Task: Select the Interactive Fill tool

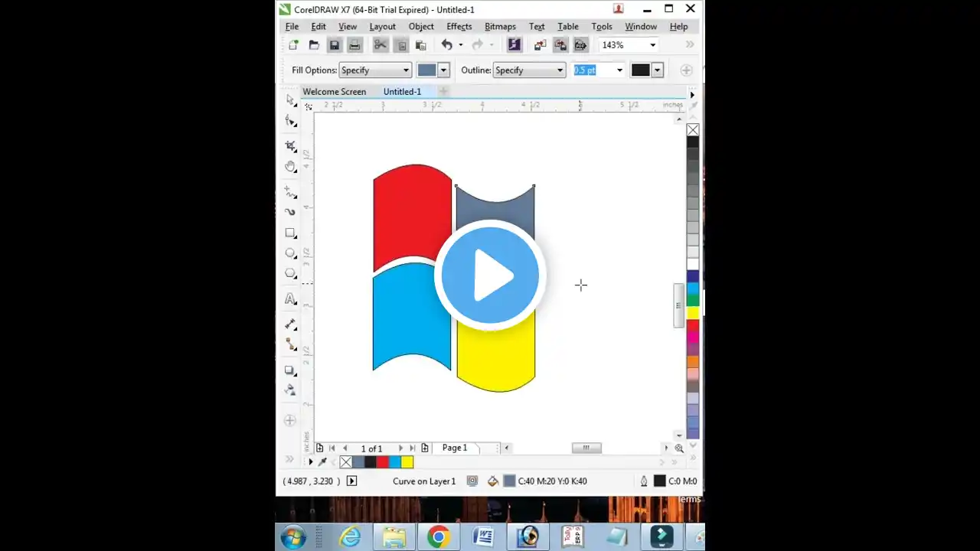Action: (x=290, y=390)
